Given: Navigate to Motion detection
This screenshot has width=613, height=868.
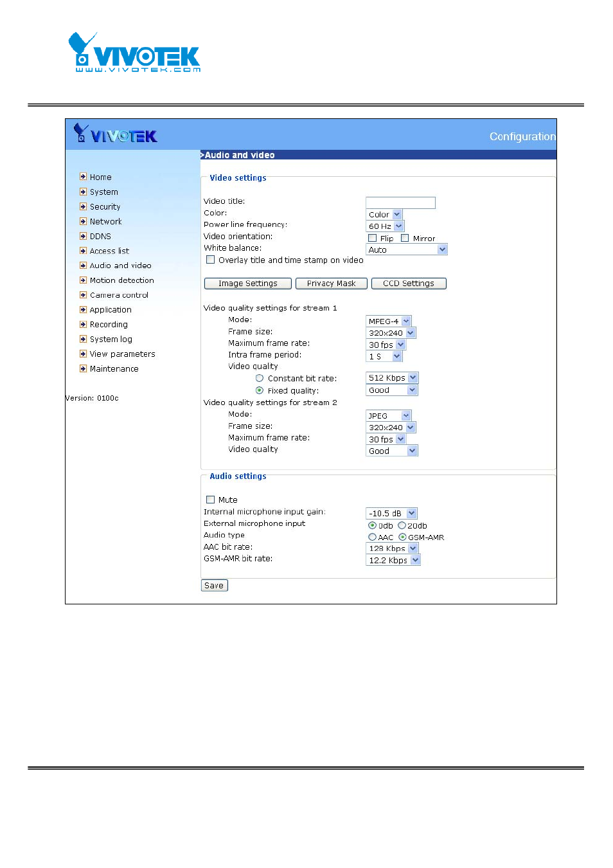Looking at the screenshot, I should click(x=121, y=280).
